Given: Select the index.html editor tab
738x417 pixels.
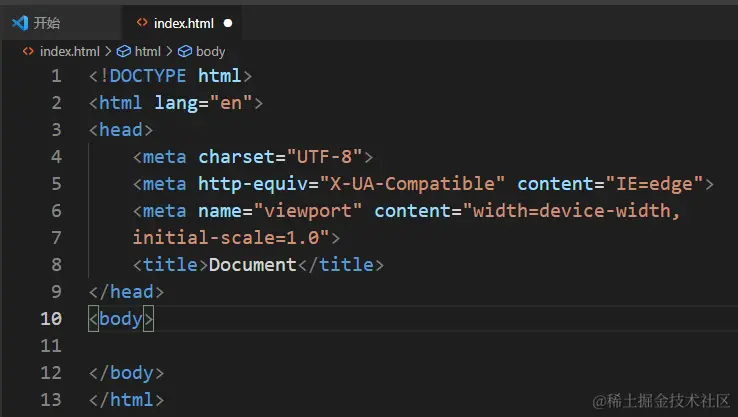Looking at the screenshot, I should (x=182, y=23).
